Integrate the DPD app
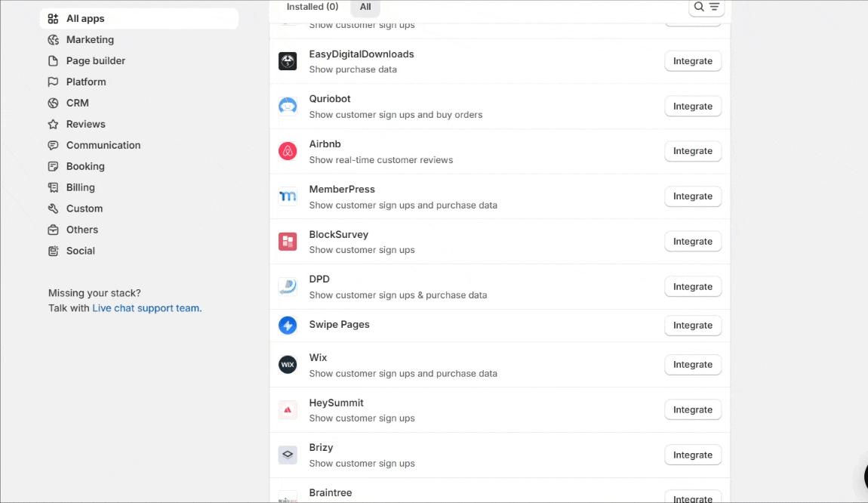This screenshot has width=868, height=503. [x=692, y=287]
